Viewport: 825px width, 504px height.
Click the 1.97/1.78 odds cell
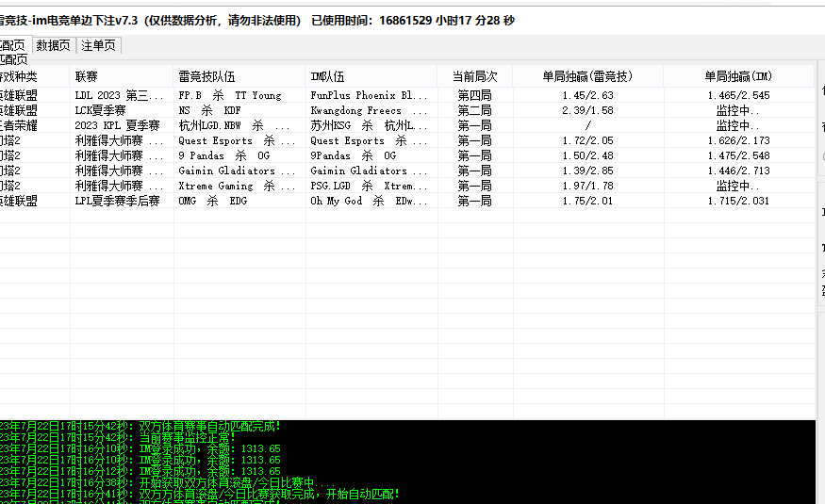click(x=587, y=186)
